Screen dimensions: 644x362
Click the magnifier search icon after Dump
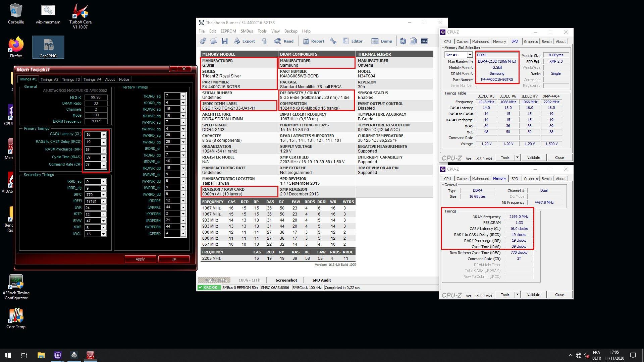[403, 41]
